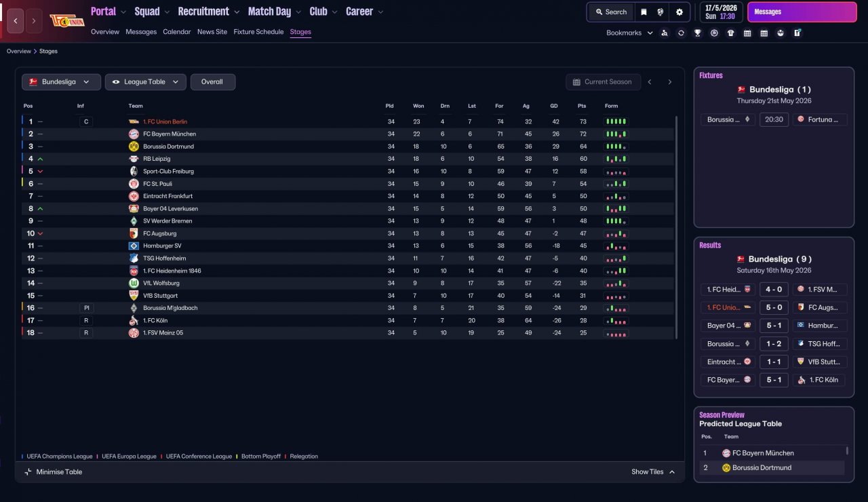The height and width of the screenshot is (502, 868).
Task: Open the Bundesliga competition dropdown
Action: click(61, 82)
